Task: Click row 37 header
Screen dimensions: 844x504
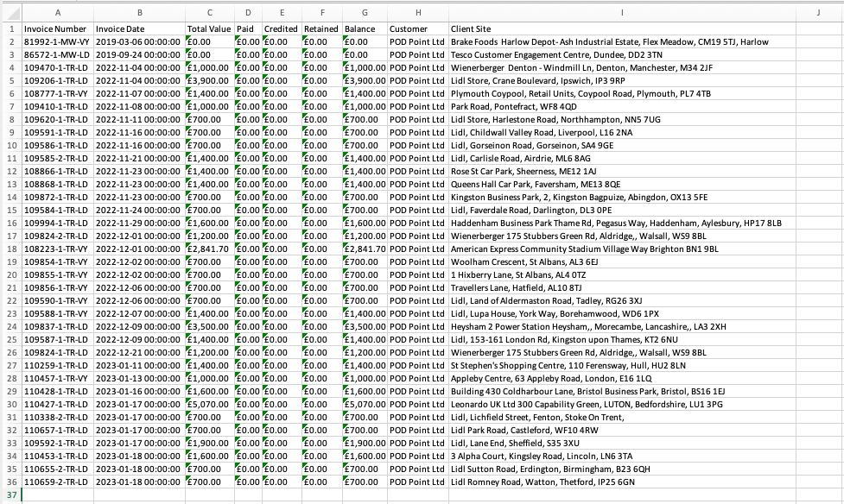Action: pyautogui.click(x=10, y=495)
